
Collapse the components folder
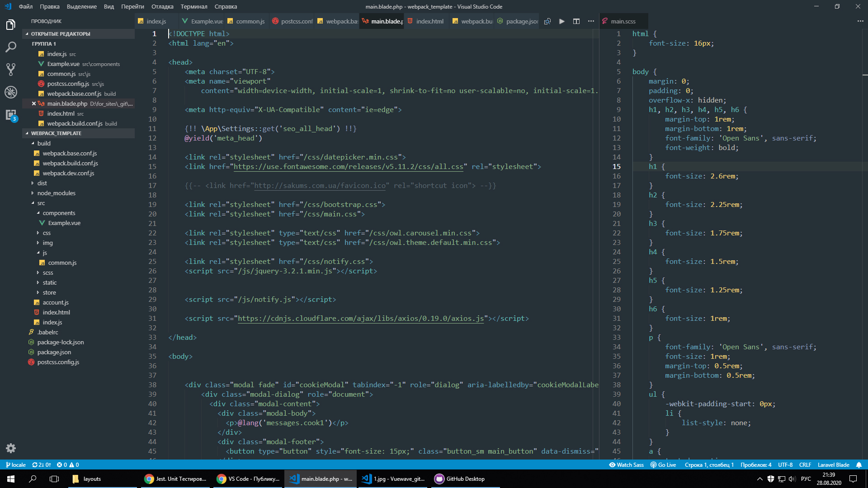tap(59, 213)
